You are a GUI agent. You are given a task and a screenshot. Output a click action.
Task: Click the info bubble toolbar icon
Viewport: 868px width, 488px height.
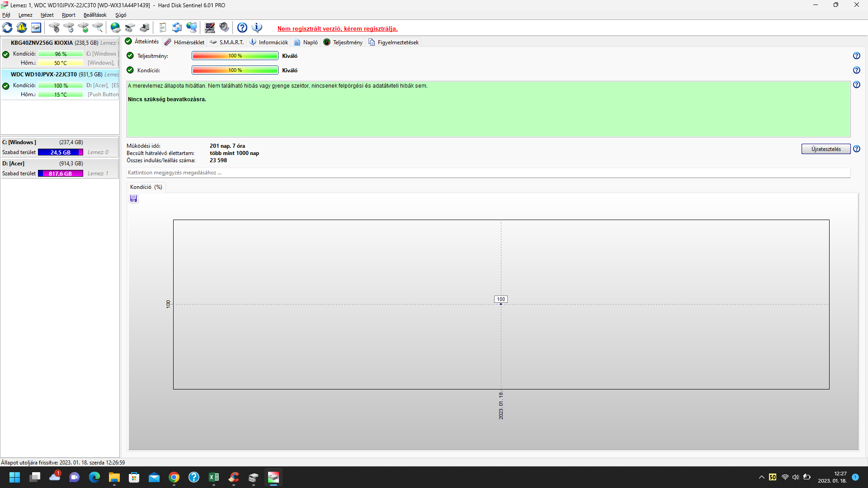pos(257,28)
